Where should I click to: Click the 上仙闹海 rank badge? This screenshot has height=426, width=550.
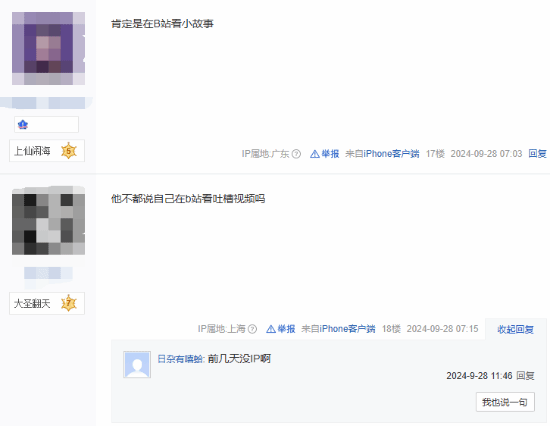coord(47,151)
